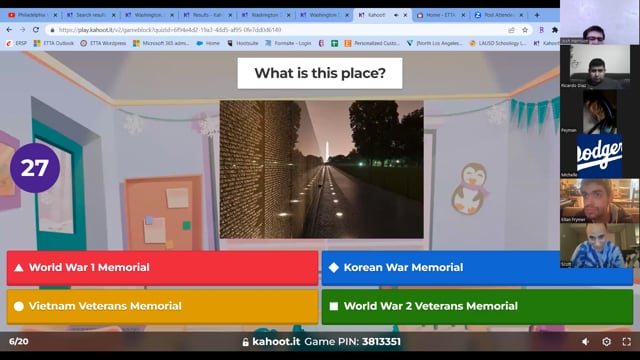Close the Search results tab
This screenshot has height=360, width=640.
pyautogui.click(x=114, y=15)
